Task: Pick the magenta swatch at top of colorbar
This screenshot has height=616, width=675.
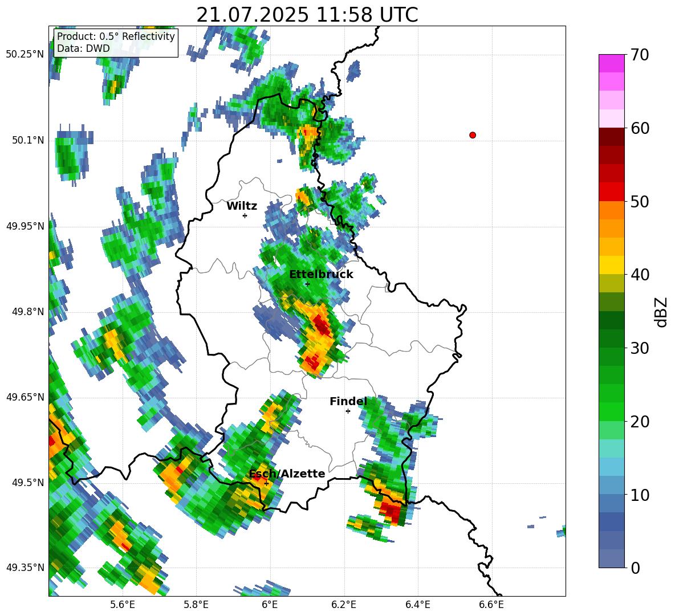Action: coord(611,63)
